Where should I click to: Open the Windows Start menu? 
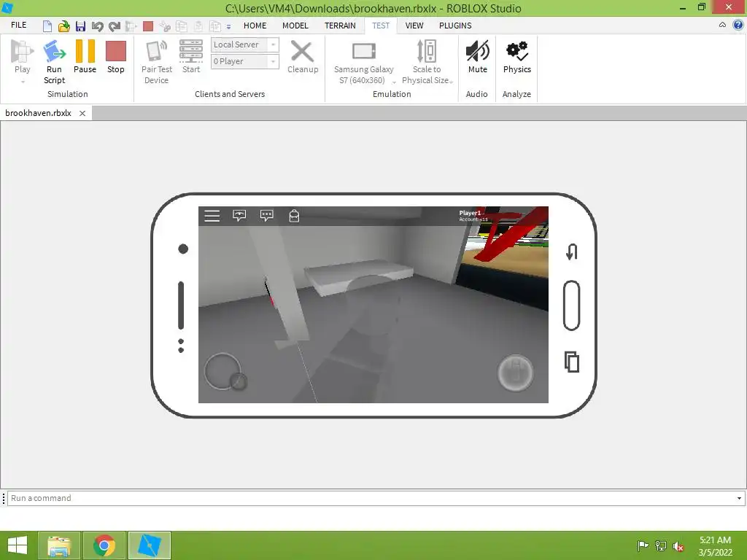pyautogui.click(x=18, y=545)
